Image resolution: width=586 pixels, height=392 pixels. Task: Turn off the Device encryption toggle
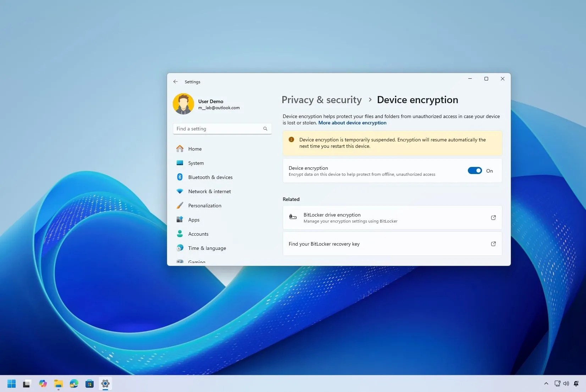point(475,170)
